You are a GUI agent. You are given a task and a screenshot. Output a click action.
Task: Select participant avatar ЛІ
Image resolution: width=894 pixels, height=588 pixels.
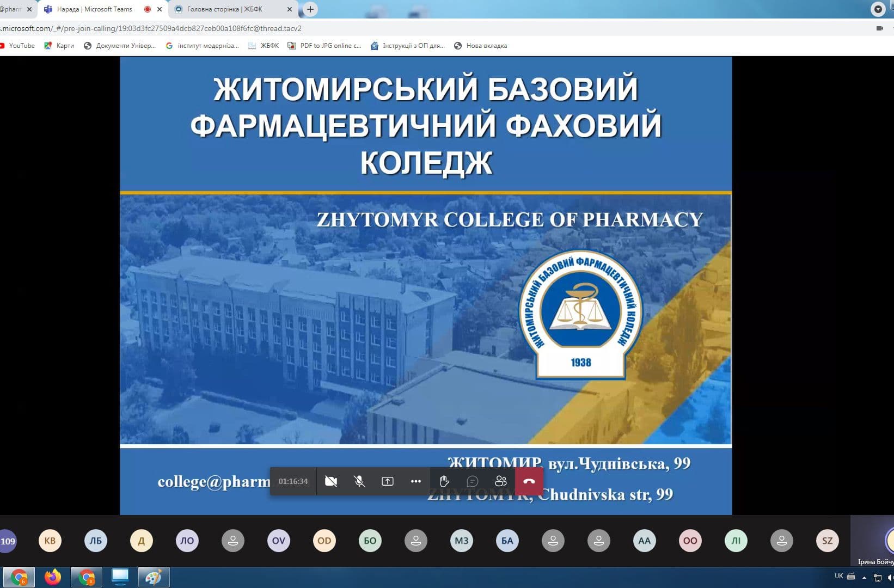point(736,541)
